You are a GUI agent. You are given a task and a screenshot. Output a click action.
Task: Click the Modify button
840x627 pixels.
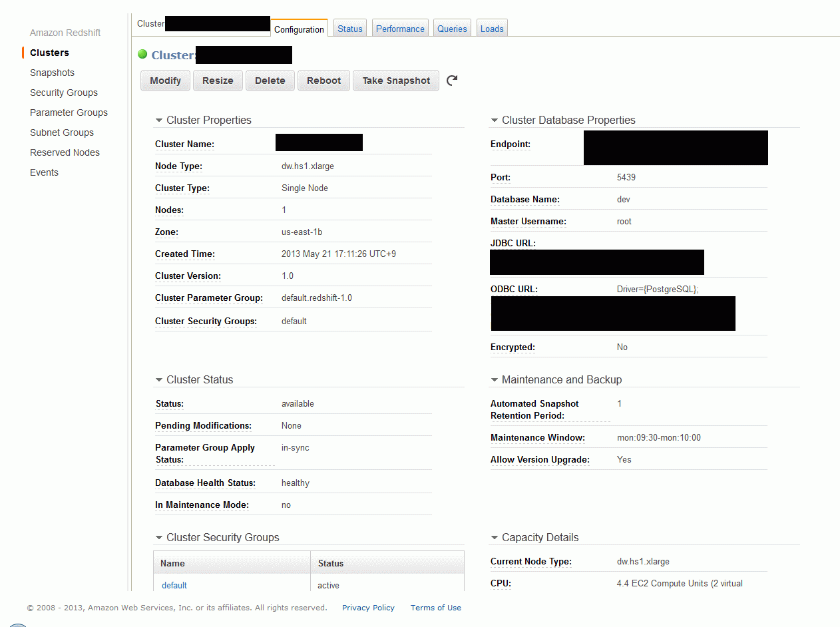point(165,81)
